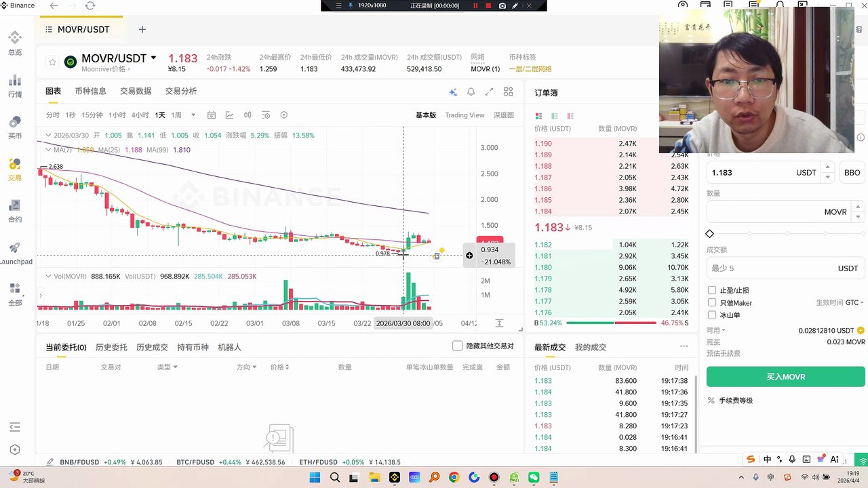Screen dimensions: 868x488
Task: Open the sidebar settings hexagon icon
Action: click(x=15, y=450)
